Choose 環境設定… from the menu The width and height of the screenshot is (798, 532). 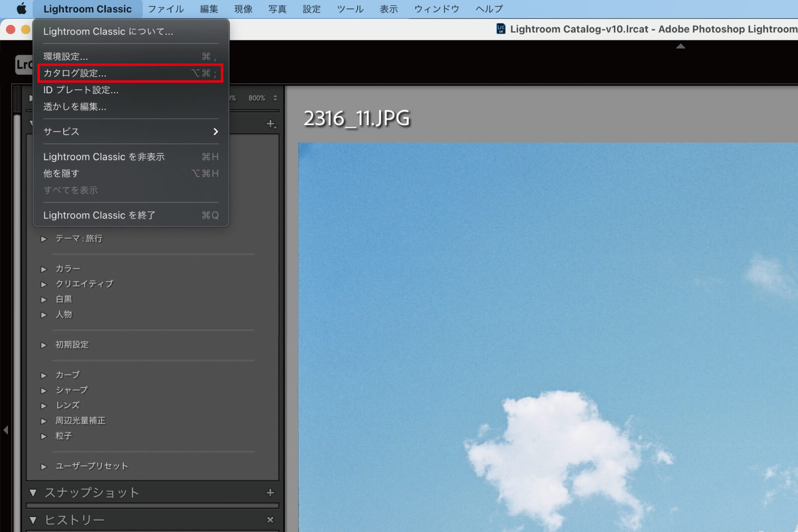pyautogui.click(x=131, y=56)
